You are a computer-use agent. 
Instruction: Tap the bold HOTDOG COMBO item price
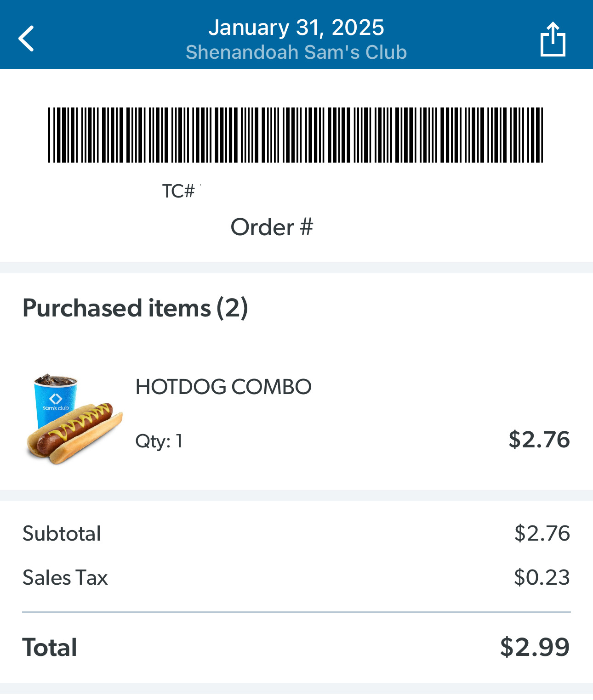(x=539, y=440)
